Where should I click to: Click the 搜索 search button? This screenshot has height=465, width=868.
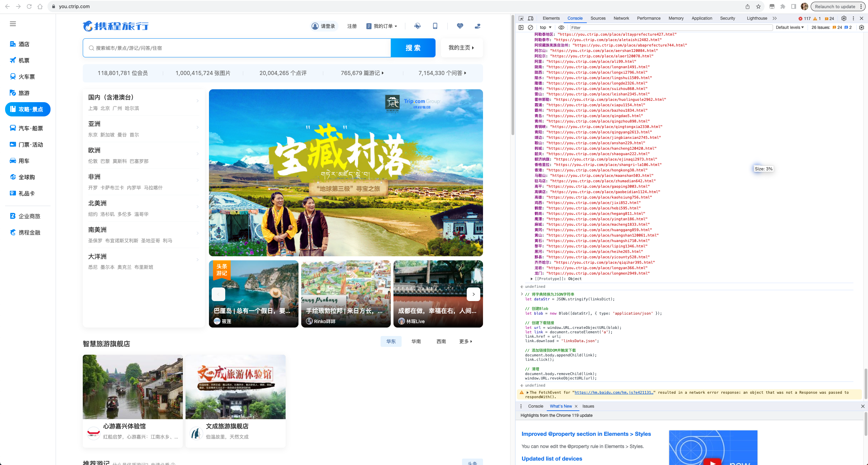(413, 48)
